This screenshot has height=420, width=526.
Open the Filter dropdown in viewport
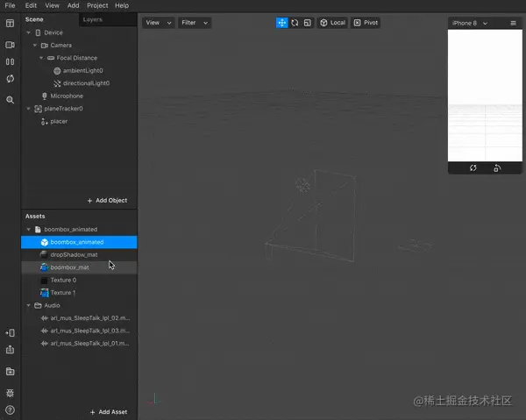tap(195, 23)
